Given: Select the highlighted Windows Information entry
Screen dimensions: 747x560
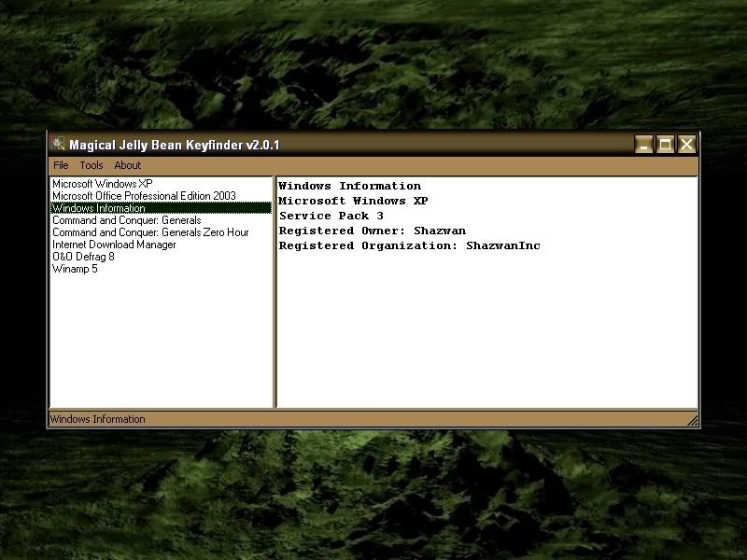Looking at the screenshot, I should tap(161, 207).
